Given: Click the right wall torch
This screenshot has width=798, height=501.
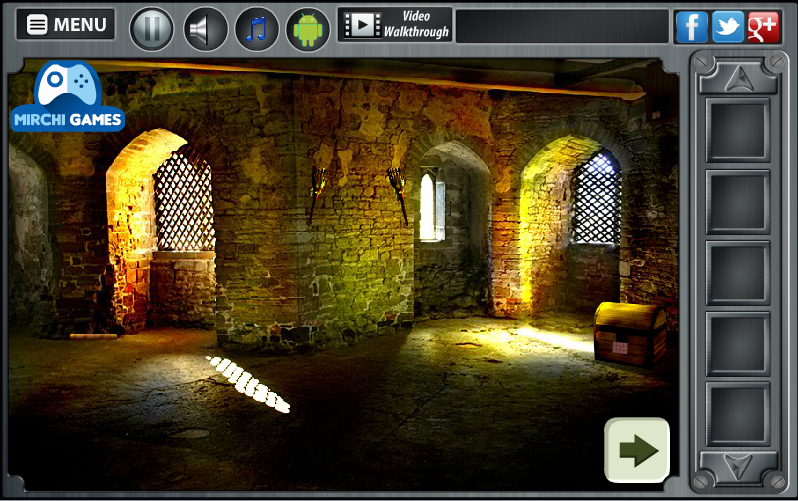Looking at the screenshot, I should 398,196.
